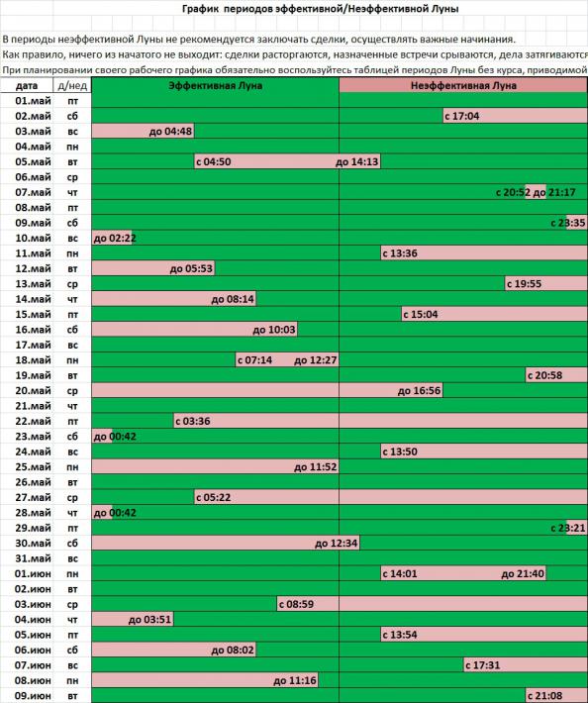Select the 'до 05:53' cell
Image resolution: width=588 pixels, height=703 pixels.
pos(153,268)
